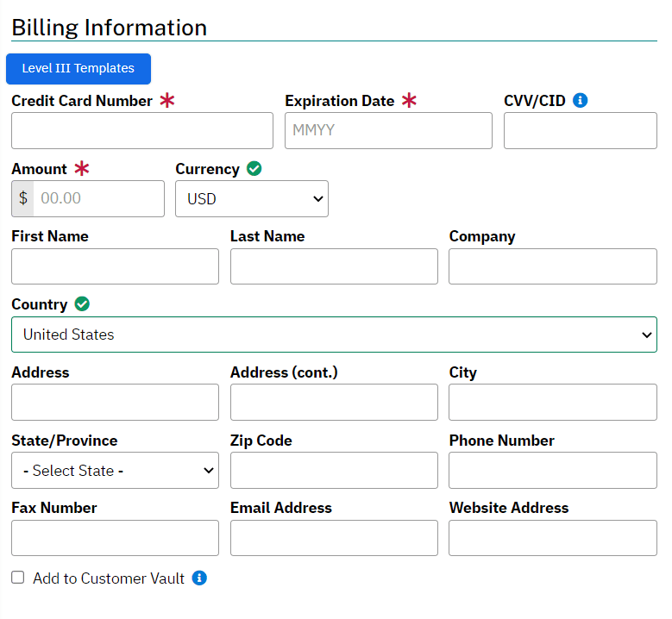
Task: Click the Expiration Date MMYY field
Action: pos(388,131)
